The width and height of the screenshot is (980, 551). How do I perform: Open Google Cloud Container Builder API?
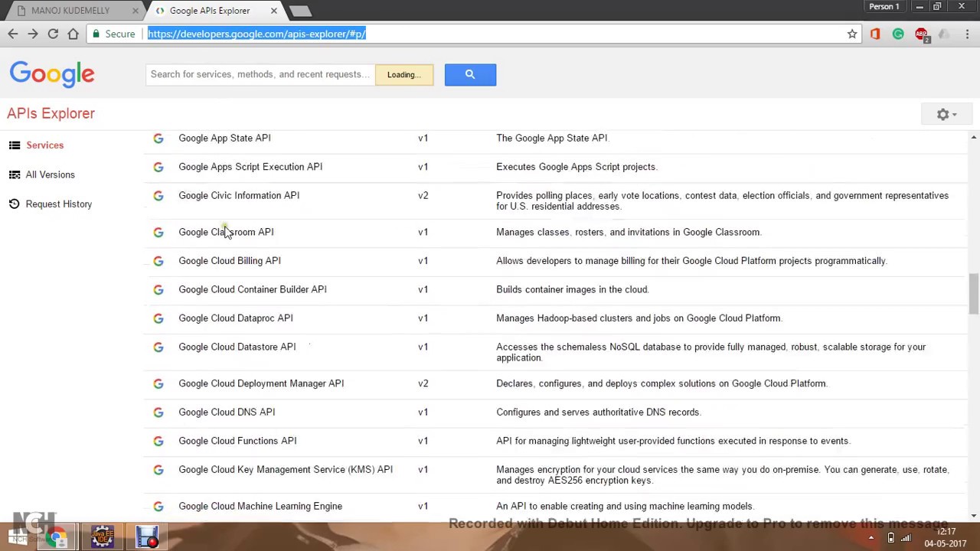[x=253, y=289]
